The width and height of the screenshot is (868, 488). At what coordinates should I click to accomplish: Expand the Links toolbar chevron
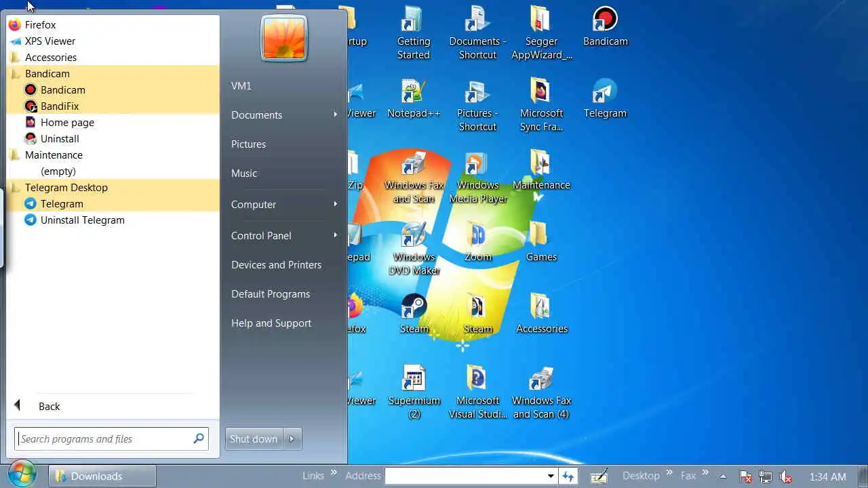333,473
